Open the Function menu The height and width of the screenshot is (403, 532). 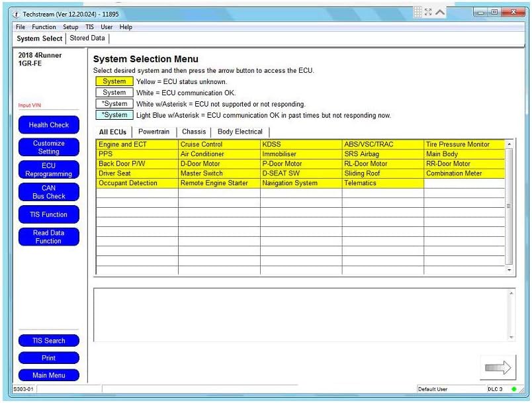point(44,27)
